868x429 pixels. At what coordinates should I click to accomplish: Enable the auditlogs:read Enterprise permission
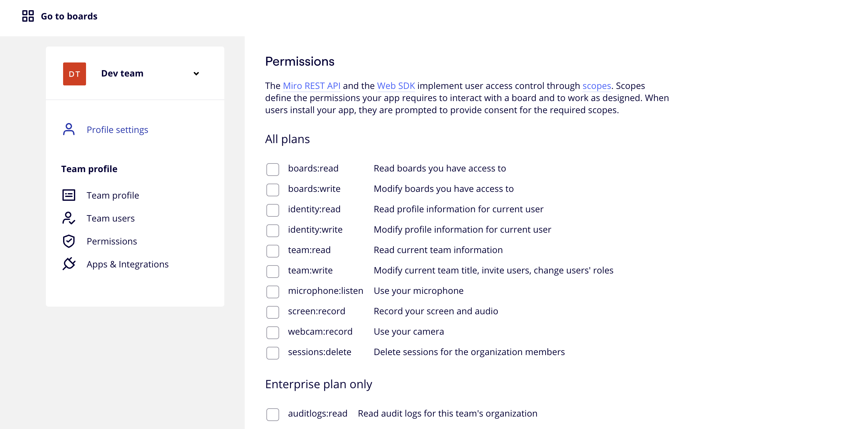pos(272,415)
